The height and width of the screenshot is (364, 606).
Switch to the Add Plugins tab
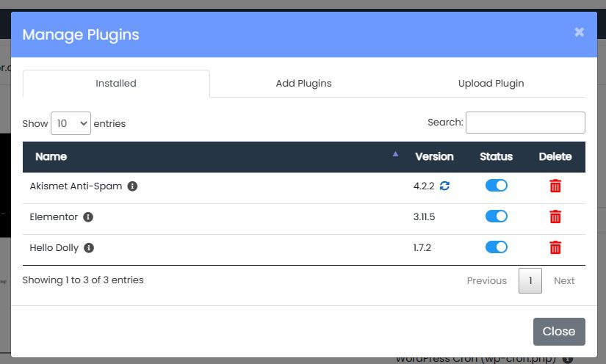[304, 84]
